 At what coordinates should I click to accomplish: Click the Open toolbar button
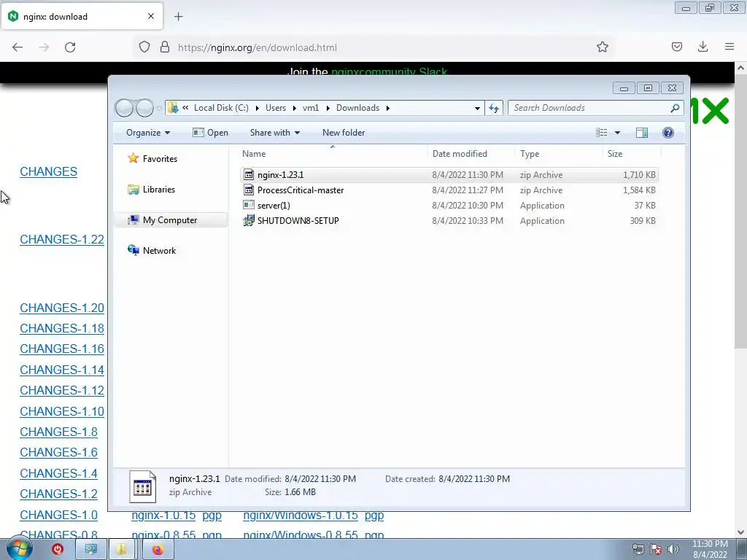210,133
